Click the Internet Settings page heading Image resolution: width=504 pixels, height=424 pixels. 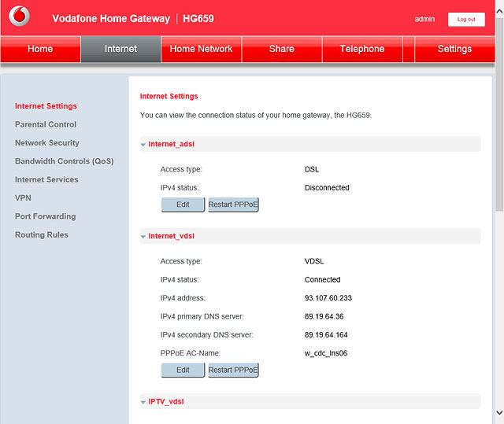click(x=169, y=96)
